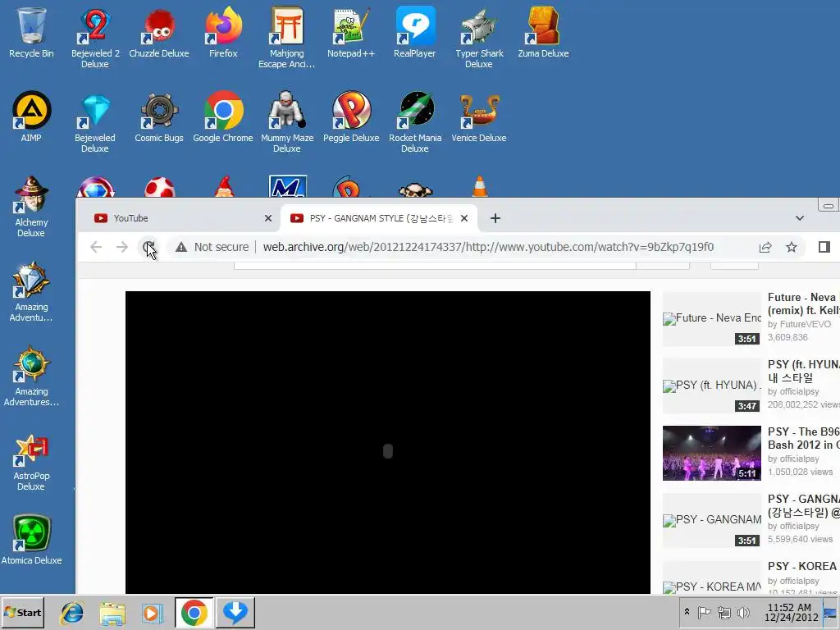Open network status tray icon
Viewport: 840px width, 630px height.
(724, 612)
